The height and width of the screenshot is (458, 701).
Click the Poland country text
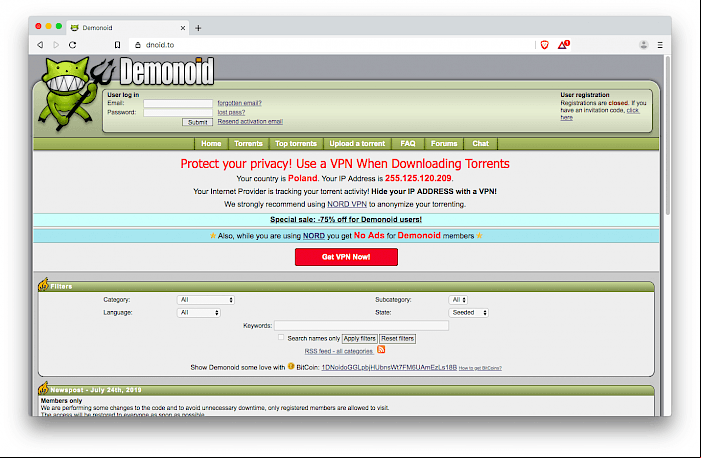pyautogui.click(x=303, y=178)
